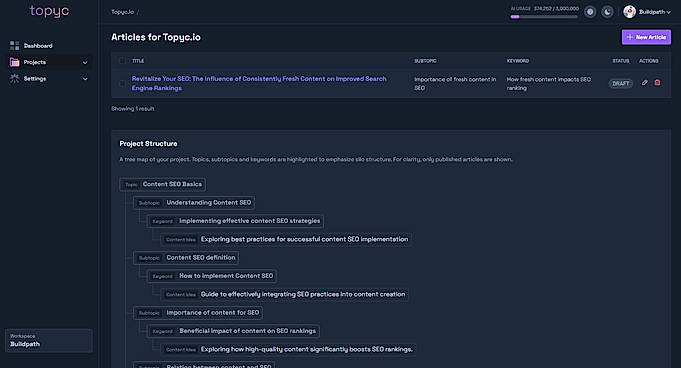Tick the Revitalize Your SEO row checkbox
681x368 pixels.
122,83
